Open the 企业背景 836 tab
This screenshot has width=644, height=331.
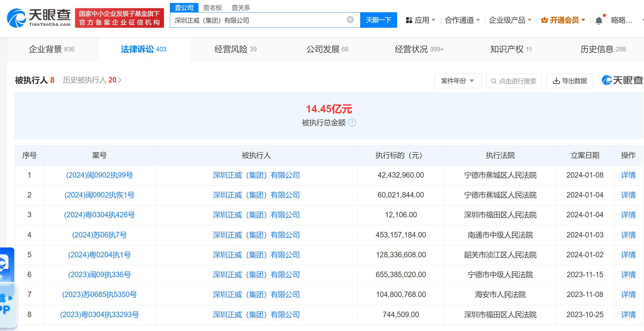coord(52,49)
